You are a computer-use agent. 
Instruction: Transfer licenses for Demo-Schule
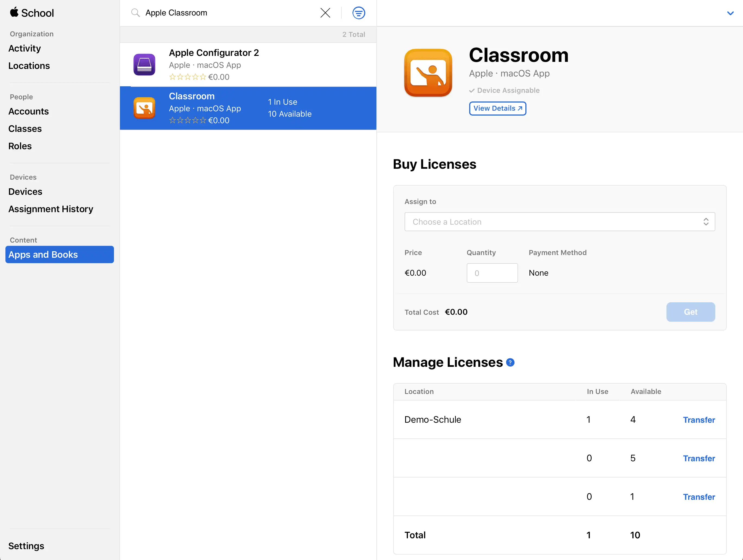tap(699, 420)
